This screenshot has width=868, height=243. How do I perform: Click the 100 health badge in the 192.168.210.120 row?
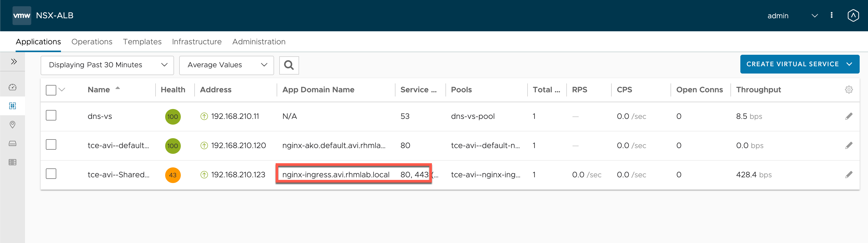click(172, 145)
